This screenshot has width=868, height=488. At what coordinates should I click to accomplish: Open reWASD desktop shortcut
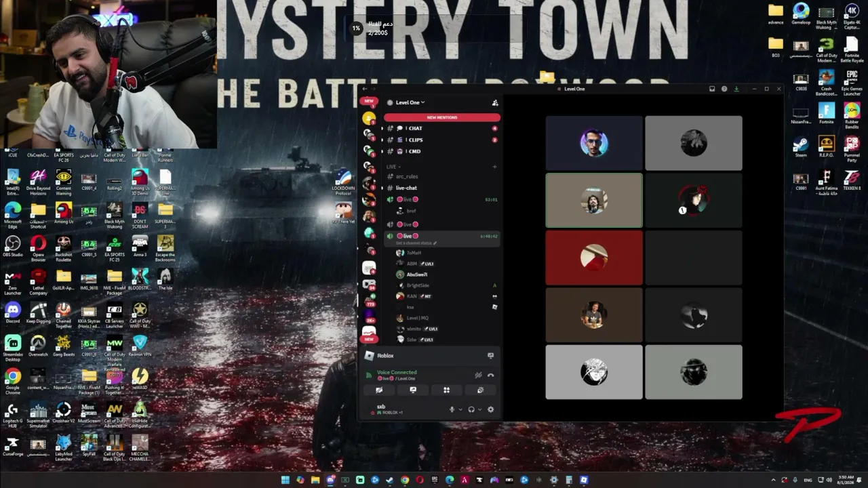click(x=140, y=380)
